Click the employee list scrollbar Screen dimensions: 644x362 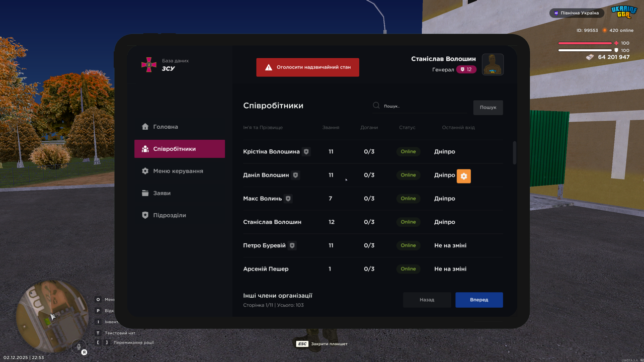pos(514,153)
